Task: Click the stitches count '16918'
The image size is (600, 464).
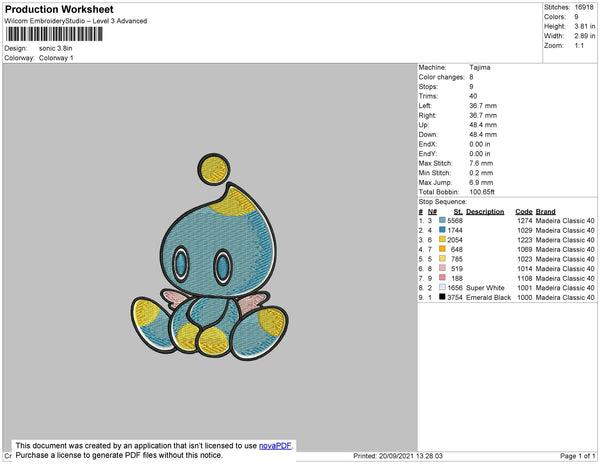Action: click(584, 7)
